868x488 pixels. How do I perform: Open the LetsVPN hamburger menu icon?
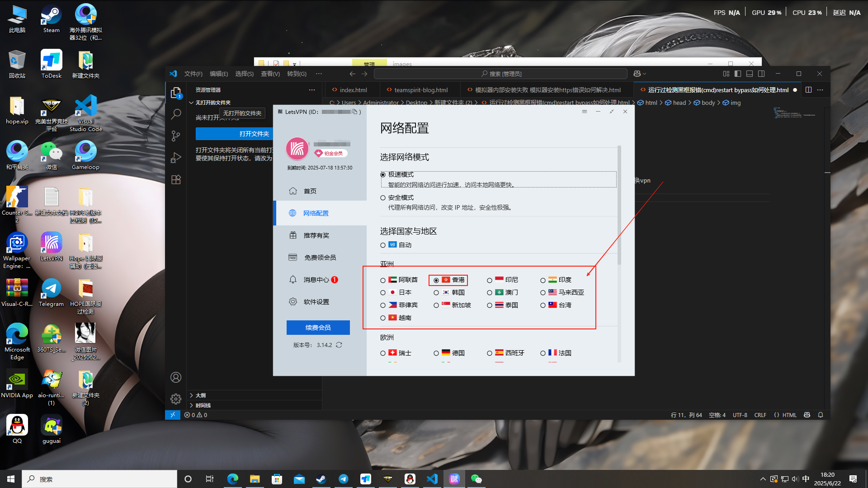click(x=585, y=112)
